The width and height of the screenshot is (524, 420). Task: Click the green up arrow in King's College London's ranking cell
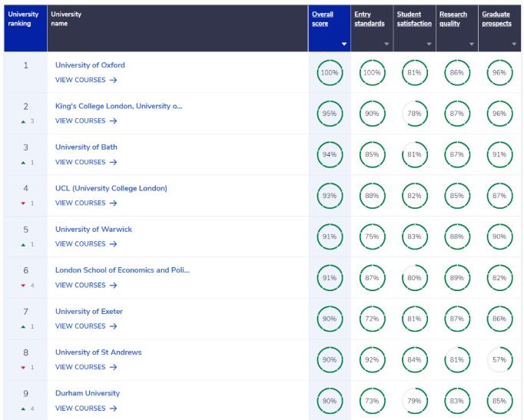[x=23, y=121]
